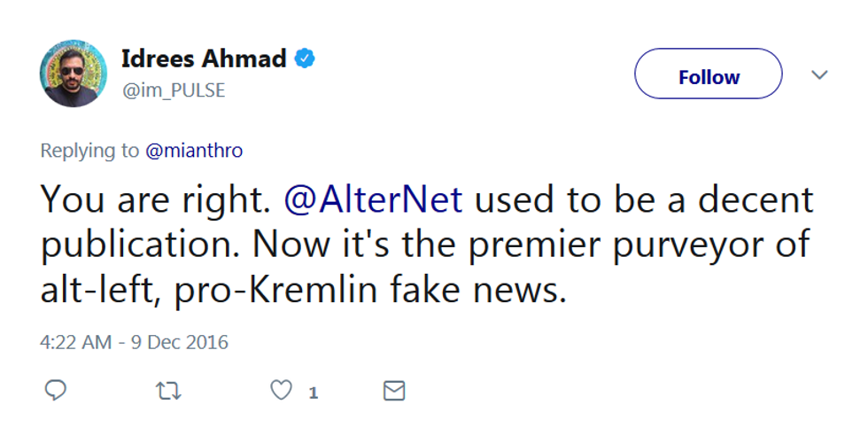Open Idrees Ahmad's profile avatar photo

74,74
